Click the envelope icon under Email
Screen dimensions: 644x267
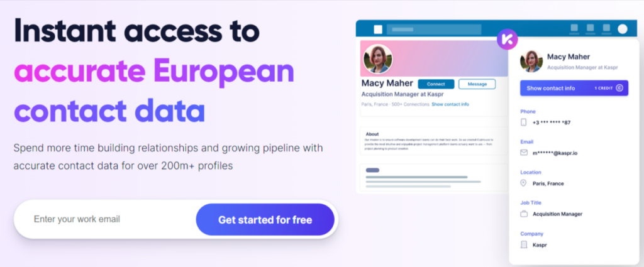(523, 152)
